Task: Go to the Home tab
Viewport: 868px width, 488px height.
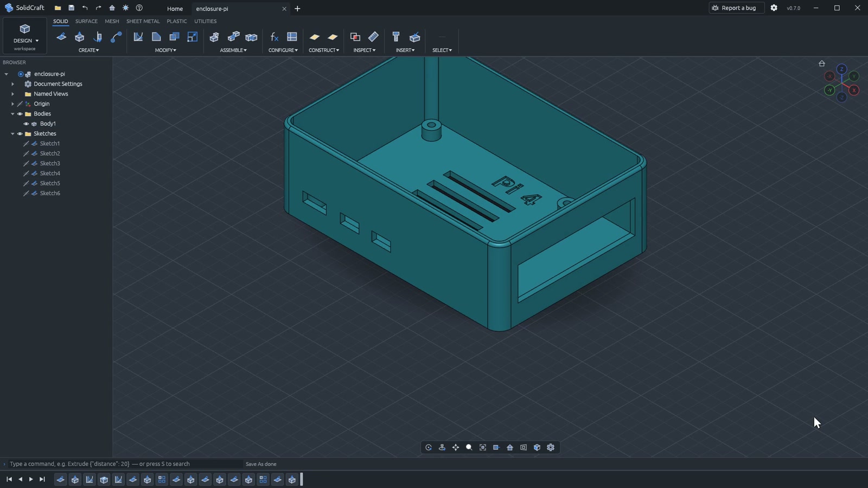Action: click(175, 9)
